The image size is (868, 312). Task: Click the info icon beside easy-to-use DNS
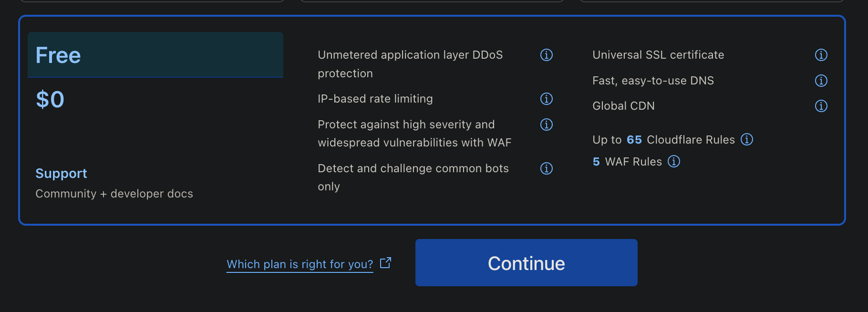point(821,81)
